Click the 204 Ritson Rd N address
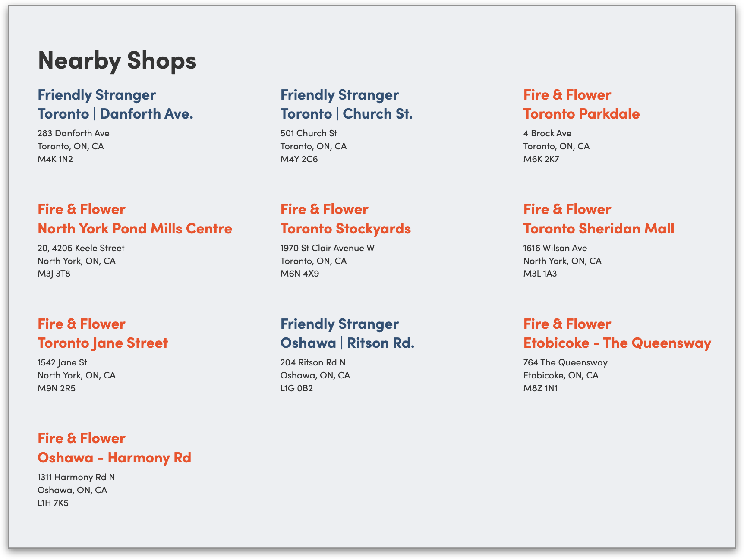This screenshot has width=744, height=560. pos(312,362)
